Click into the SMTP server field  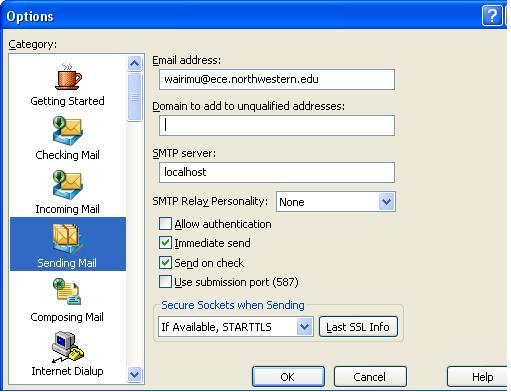tap(277, 172)
